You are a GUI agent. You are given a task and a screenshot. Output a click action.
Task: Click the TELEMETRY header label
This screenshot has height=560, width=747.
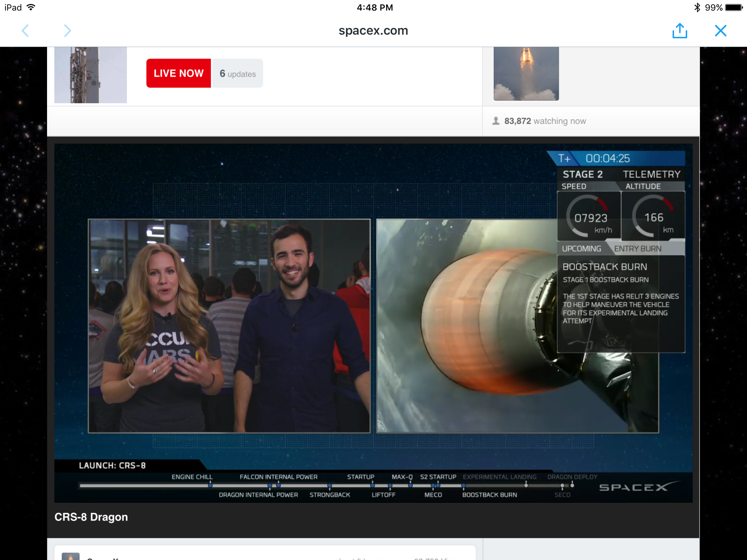651,174
